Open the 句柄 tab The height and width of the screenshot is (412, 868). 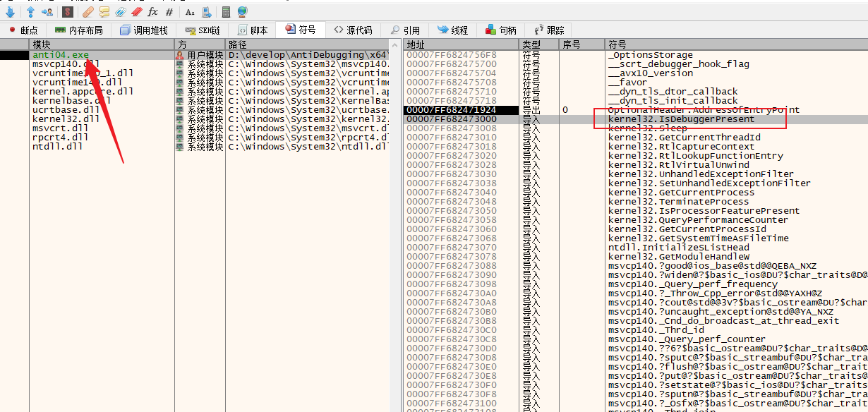501,30
